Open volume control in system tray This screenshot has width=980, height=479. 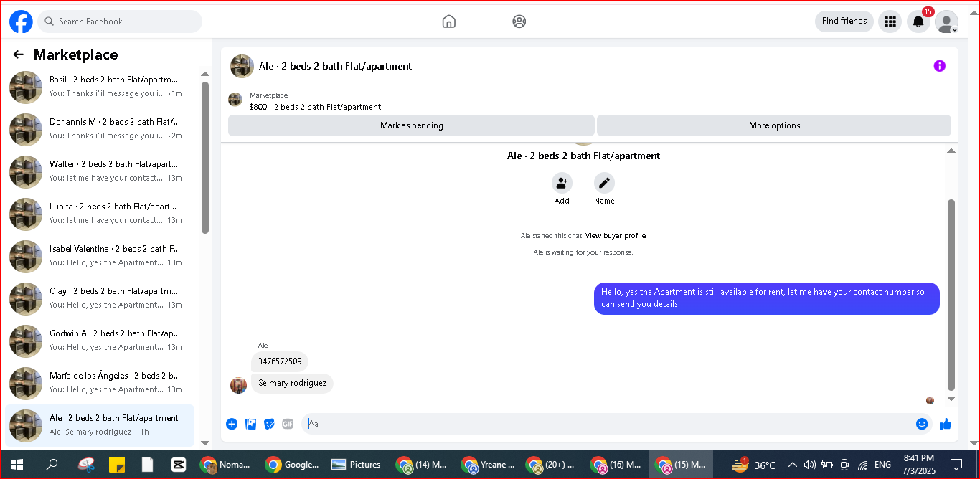click(x=810, y=465)
